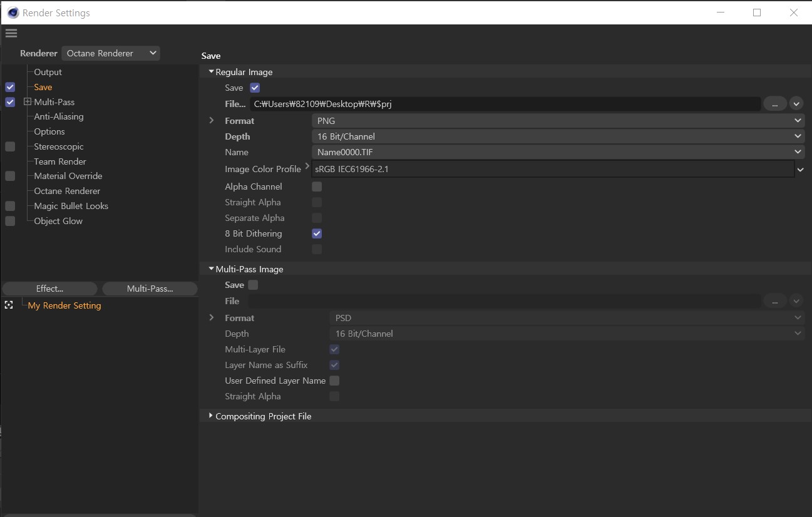This screenshot has width=812, height=517.
Task: Browse for Multi-Pass Image file path
Action: coord(774,301)
